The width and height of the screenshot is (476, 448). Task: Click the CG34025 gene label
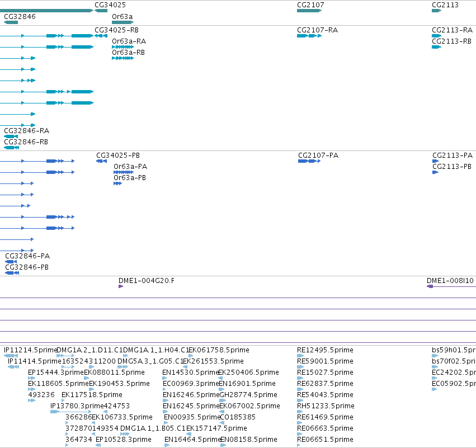point(110,5)
